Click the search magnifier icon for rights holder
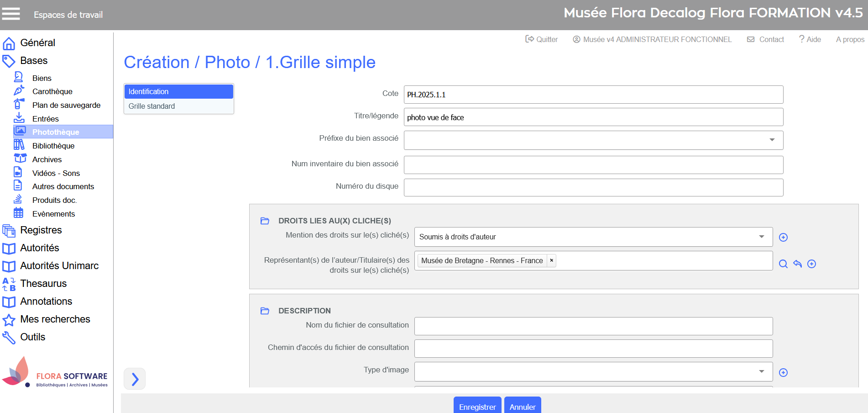This screenshot has width=868, height=413. pos(783,264)
